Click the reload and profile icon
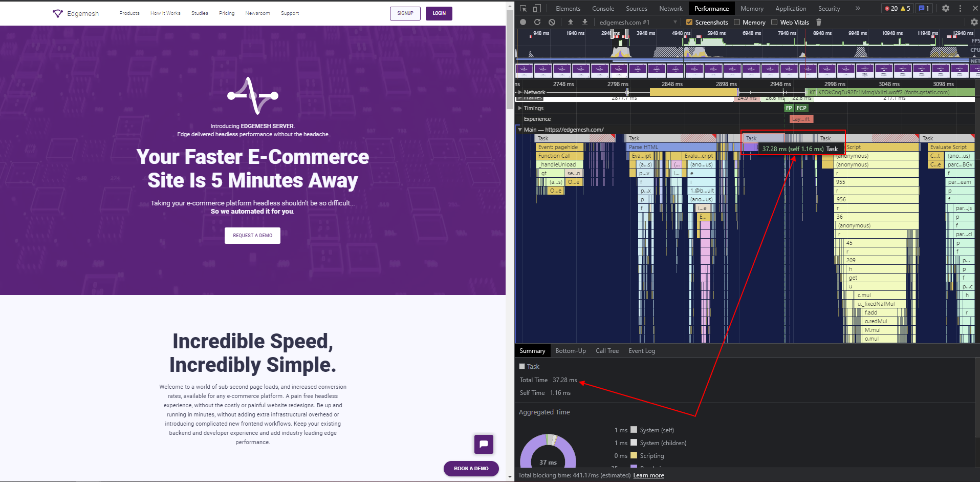Image resolution: width=980 pixels, height=482 pixels. click(x=537, y=22)
